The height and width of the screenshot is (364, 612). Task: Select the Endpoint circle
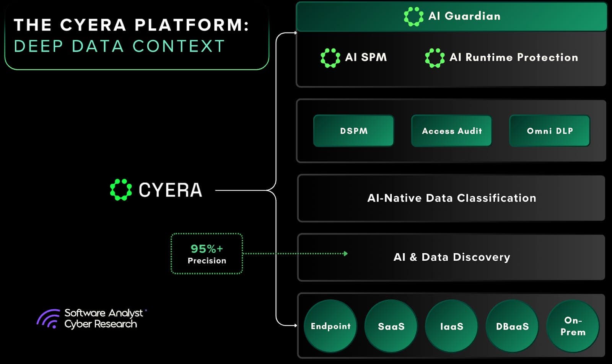click(330, 326)
